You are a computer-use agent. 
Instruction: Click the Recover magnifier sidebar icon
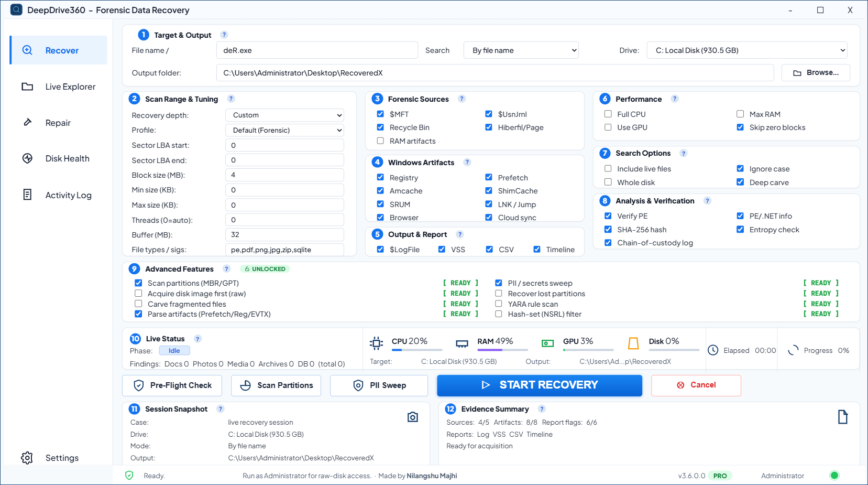point(27,50)
